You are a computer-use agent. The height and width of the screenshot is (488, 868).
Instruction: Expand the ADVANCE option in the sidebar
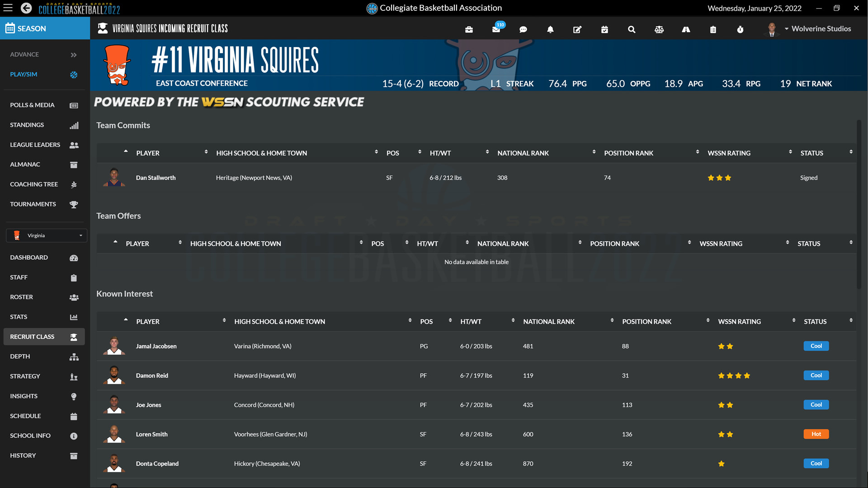coord(43,54)
